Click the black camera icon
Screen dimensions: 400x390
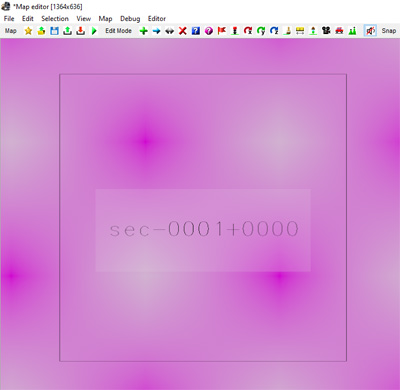pyautogui.click(x=326, y=31)
